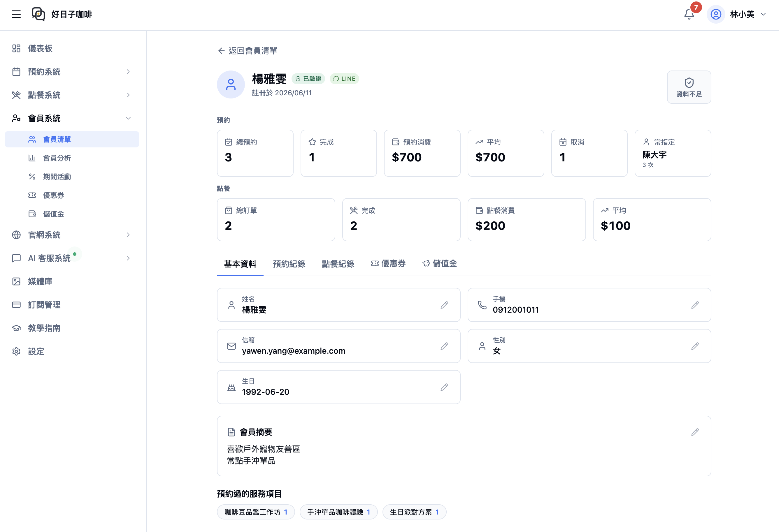Viewport: 779px width, 532px height.
Task: Click the 總預約 stat card
Action: (255, 154)
